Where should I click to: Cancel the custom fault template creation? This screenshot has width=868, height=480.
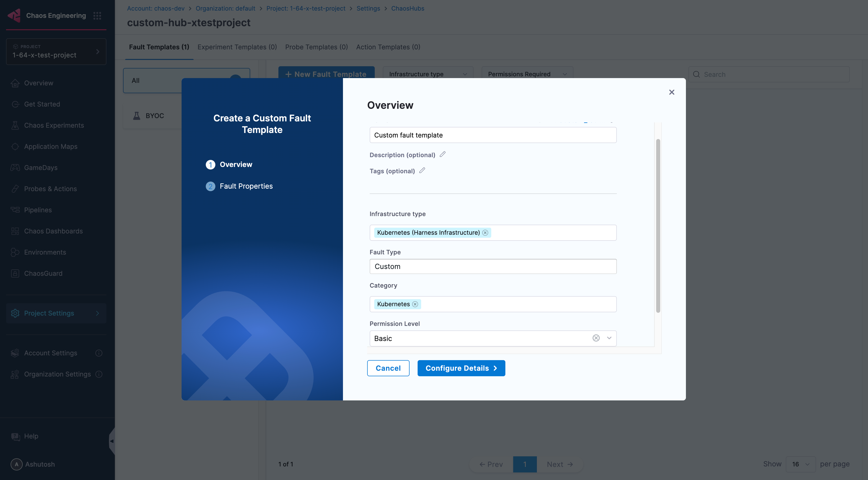(x=388, y=368)
